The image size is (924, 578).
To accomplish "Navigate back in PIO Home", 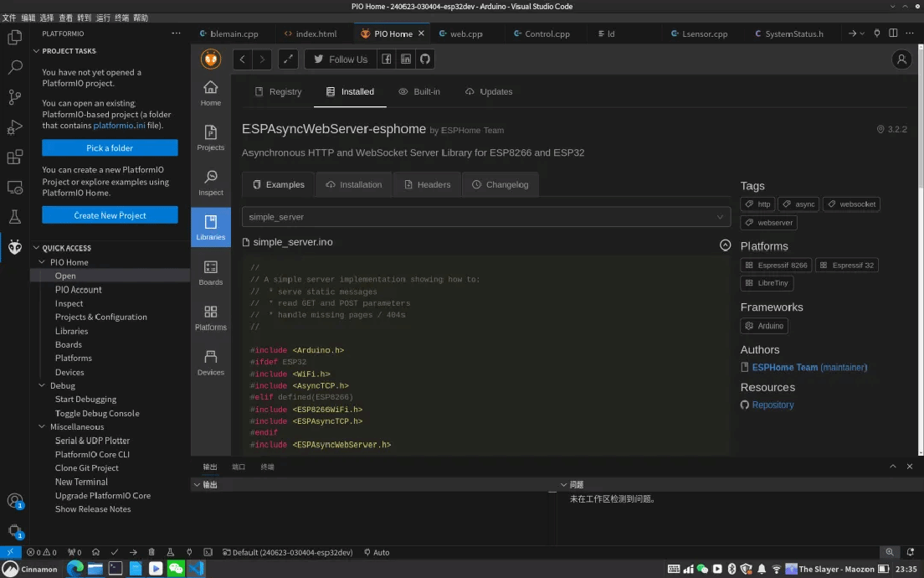I will click(x=242, y=59).
